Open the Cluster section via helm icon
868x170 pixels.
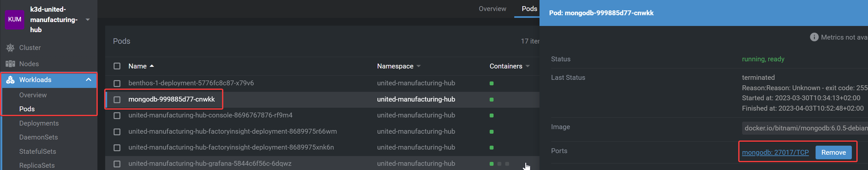(10, 48)
